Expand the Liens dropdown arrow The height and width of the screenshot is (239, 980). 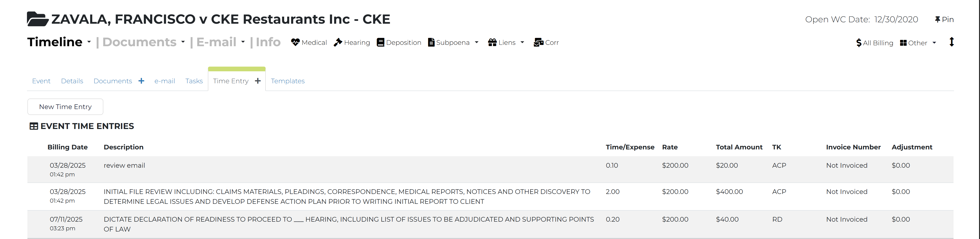522,42
